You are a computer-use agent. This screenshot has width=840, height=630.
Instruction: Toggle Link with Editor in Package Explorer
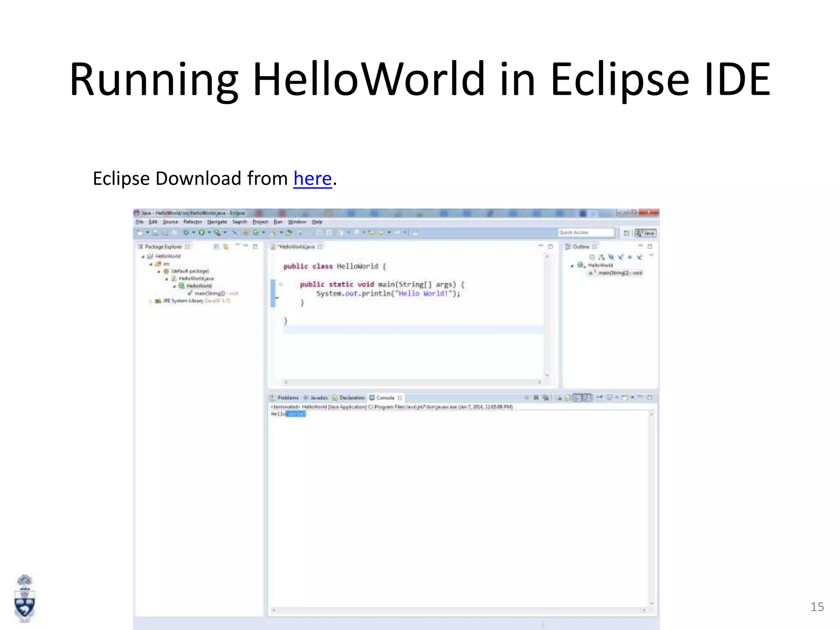click(226, 247)
